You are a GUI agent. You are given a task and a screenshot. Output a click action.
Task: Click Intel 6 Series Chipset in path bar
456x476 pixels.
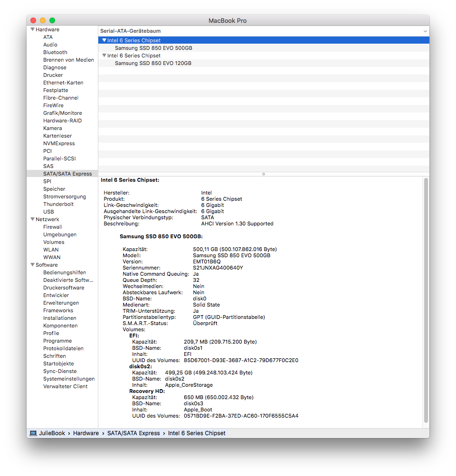197,433
